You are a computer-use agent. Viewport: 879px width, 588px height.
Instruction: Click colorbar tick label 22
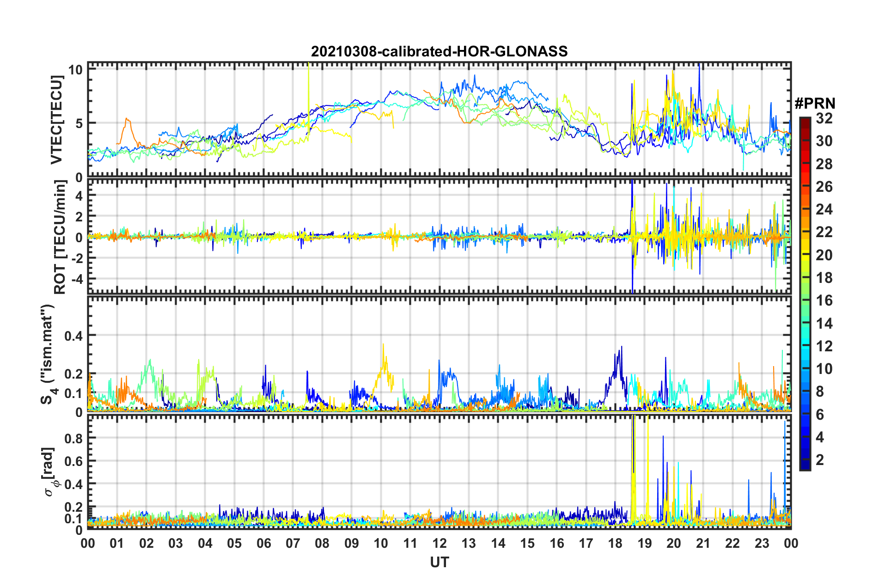[824, 232]
